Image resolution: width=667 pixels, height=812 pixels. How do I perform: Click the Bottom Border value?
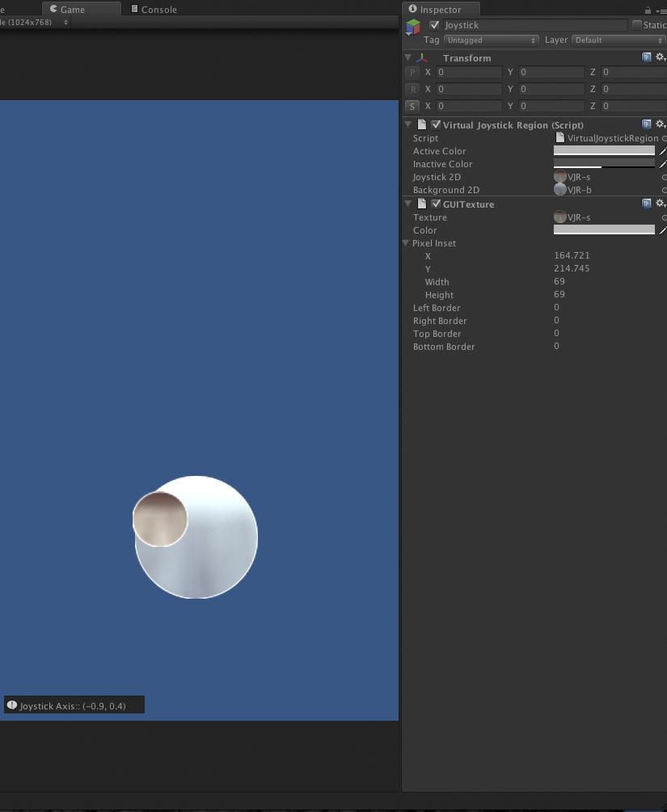click(556, 346)
